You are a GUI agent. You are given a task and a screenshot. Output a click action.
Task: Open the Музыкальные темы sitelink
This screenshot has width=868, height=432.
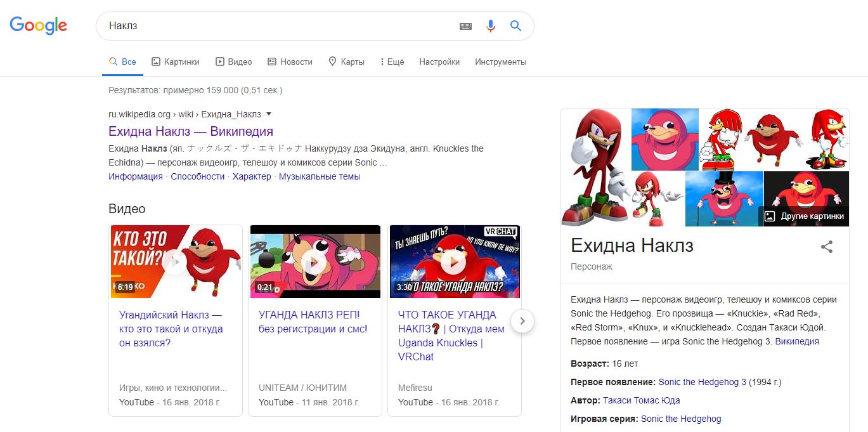(x=320, y=176)
